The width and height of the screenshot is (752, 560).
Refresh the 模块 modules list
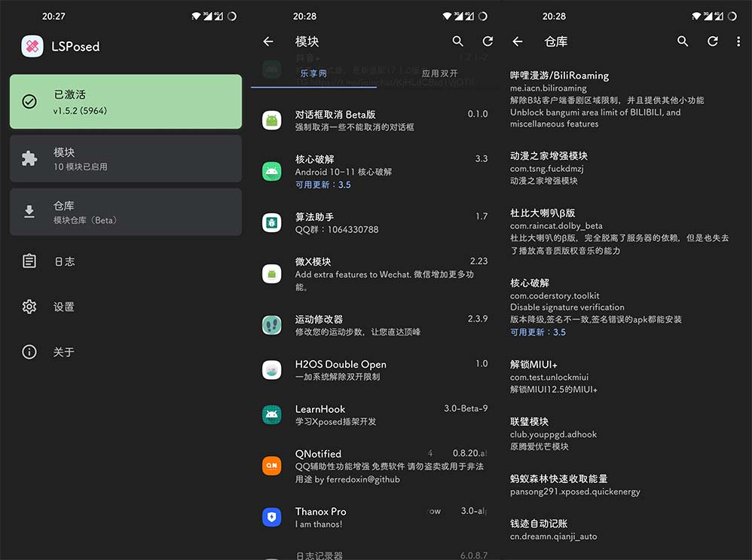(x=488, y=41)
